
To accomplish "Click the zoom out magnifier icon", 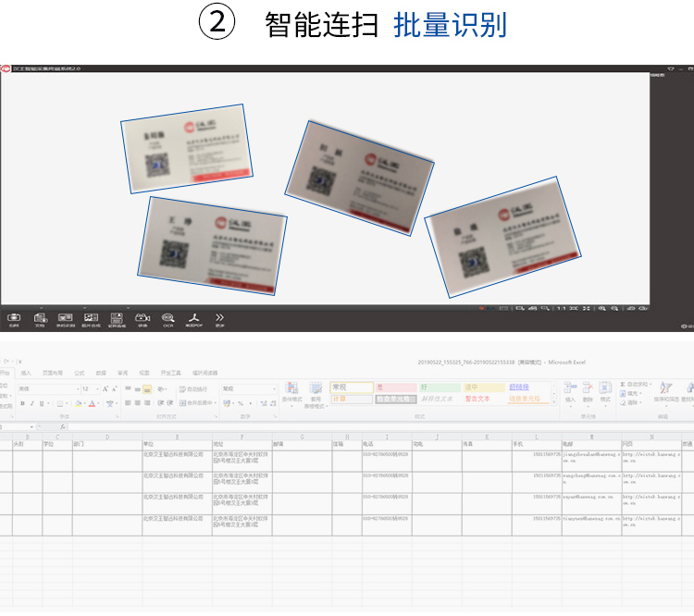I will [x=614, y=308].
